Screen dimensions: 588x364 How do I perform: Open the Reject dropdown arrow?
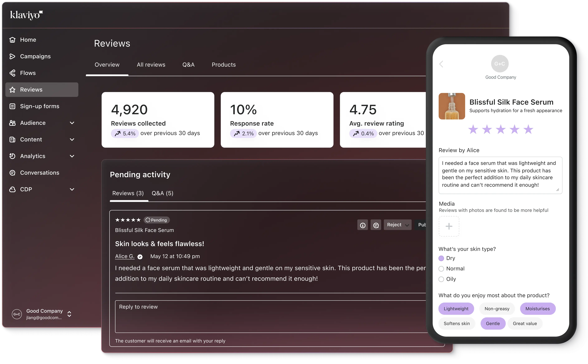tap(407, 225)
